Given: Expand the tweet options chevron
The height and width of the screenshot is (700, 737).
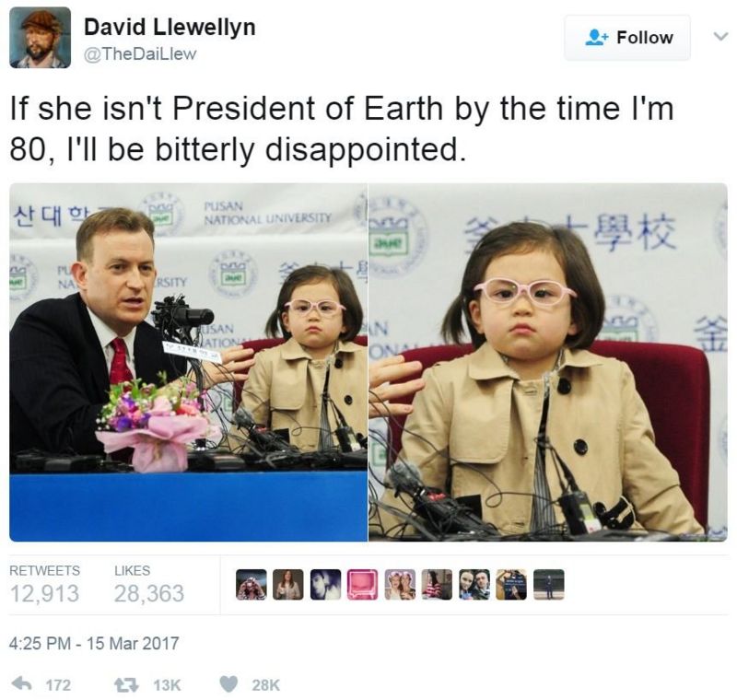Looking at the screenshot, I should click(x=720, y=36).
